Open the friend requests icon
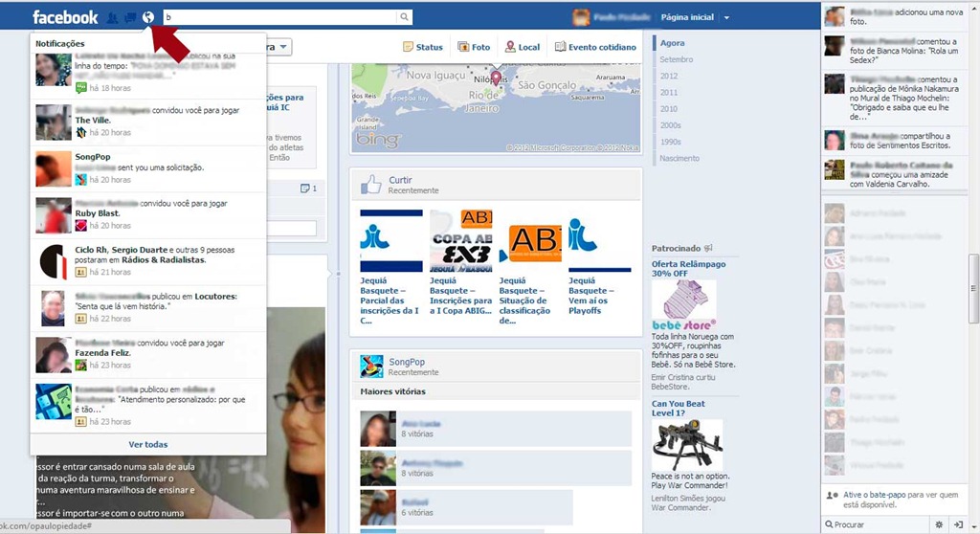Screen dimensions: 980x534 click(113, 17)
